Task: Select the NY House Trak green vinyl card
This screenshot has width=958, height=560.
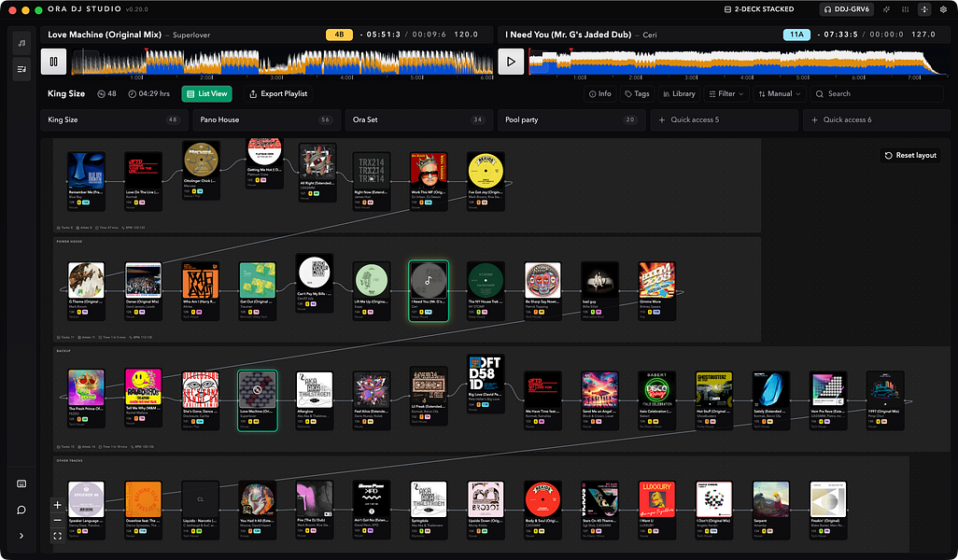Action: (x=486, y=291)
